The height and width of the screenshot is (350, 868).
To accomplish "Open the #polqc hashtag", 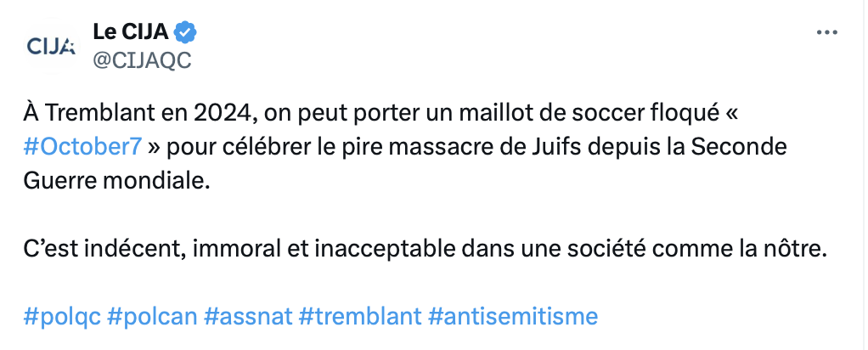I will (62, 316).
